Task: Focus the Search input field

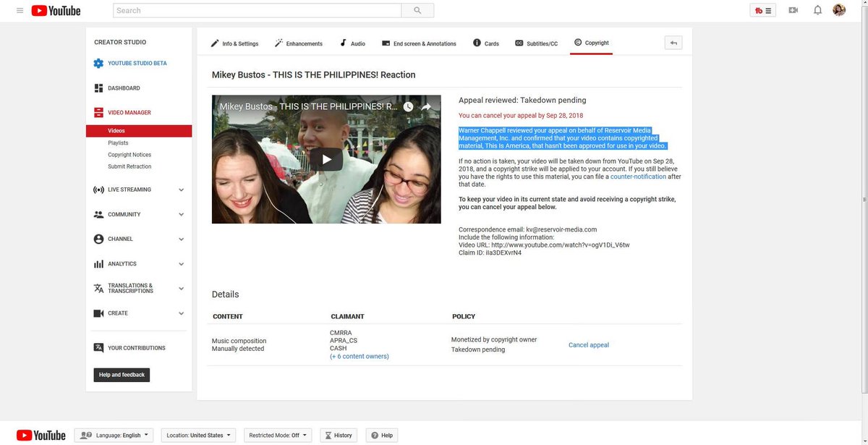Action: click(257, 11)
